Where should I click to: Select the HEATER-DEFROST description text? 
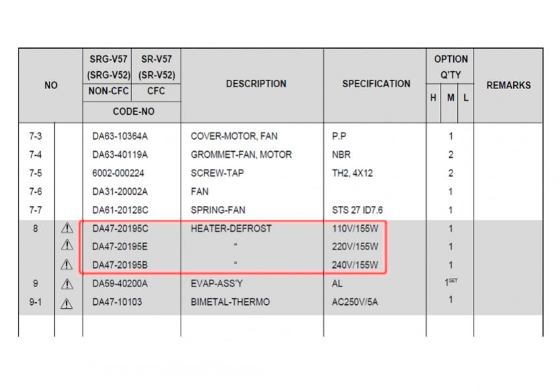coord(231,228)
